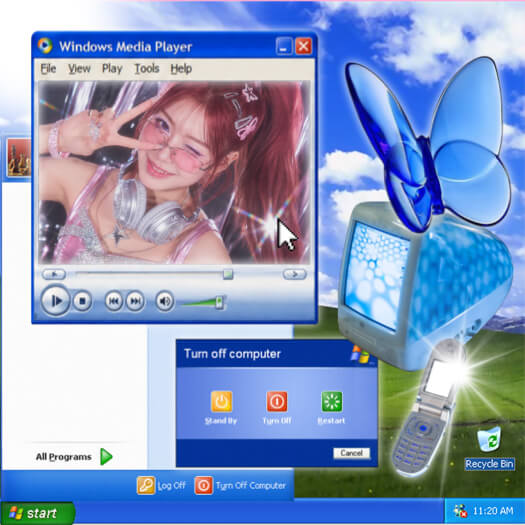Close the Windows Media Player window
The height and width of the screenshot is (525, 525).
pyautogui.click(x=303, y=46)
